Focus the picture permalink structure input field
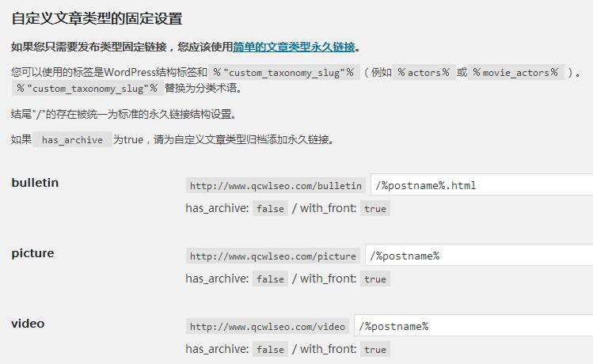This screenshot has height=364, width=593. pos(479,255)
